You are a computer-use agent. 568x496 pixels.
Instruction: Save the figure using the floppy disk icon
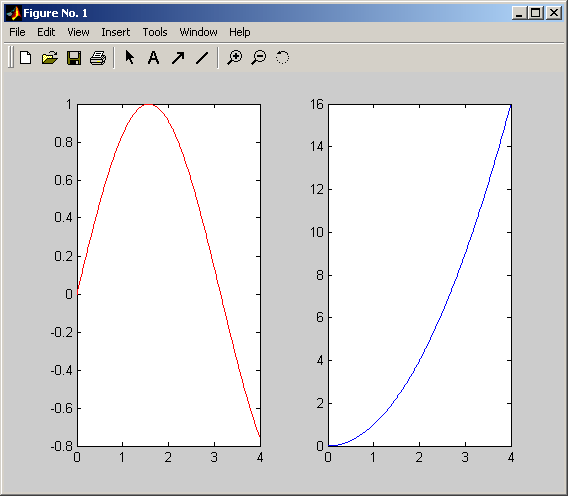[x=74, y=58]
